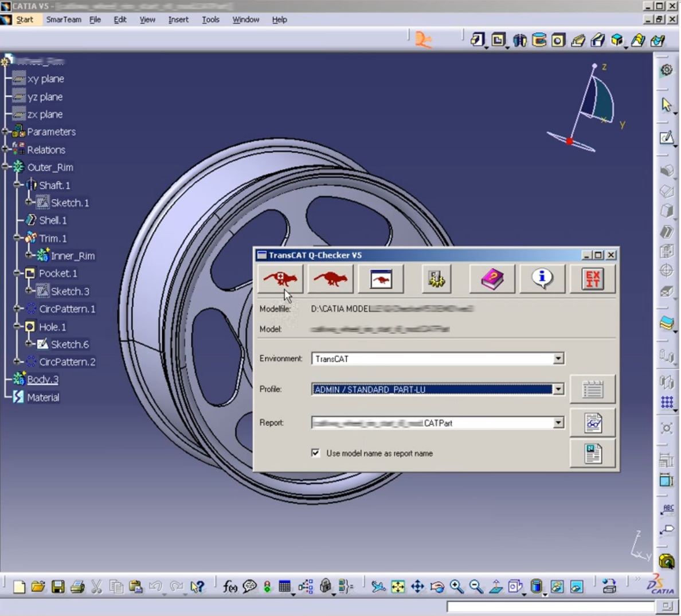
Task: Click the 3D compass in viewport
Action: (x=585, y=108)
